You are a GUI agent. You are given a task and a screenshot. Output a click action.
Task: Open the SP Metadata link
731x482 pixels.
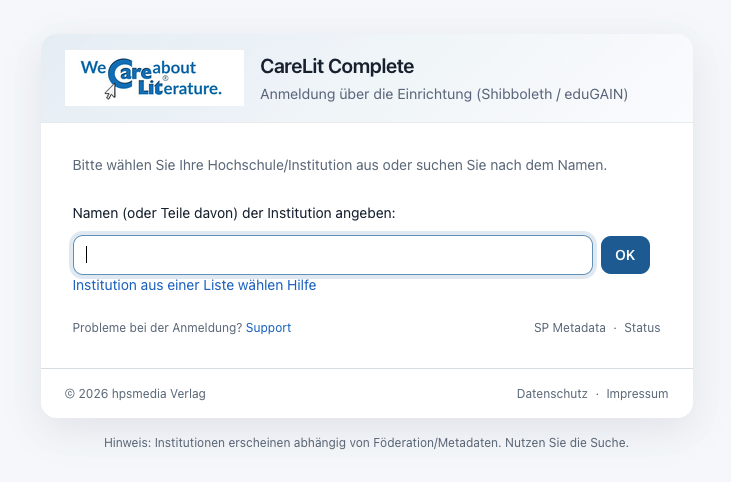pyautogui.click(x=570, y=328)
